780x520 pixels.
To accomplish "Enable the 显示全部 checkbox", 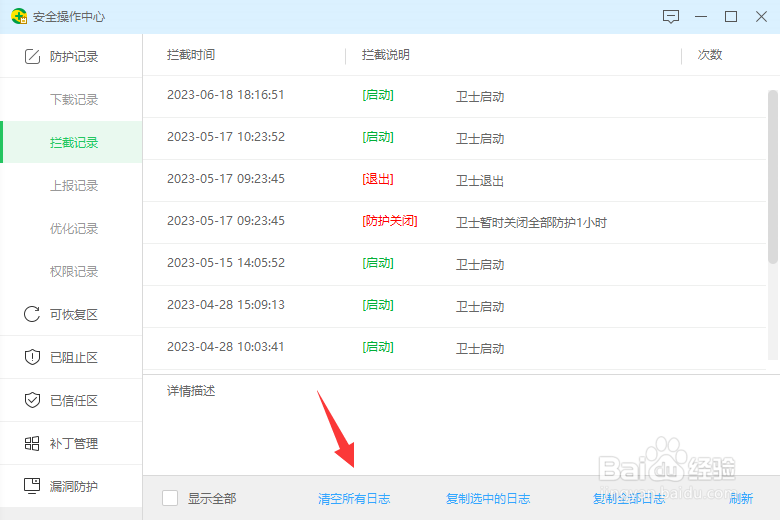I will (170, 498).
